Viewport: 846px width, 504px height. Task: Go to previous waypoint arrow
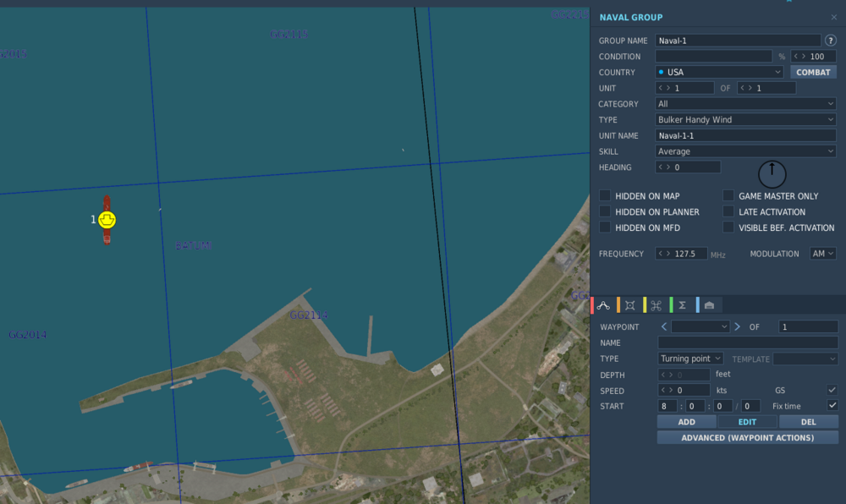(x=664, y=326)
